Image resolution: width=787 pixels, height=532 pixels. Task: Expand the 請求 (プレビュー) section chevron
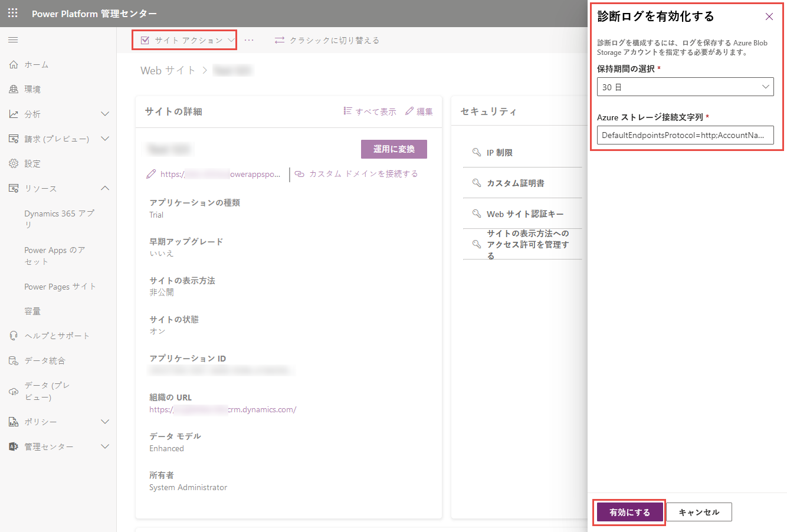coord(105,139)
